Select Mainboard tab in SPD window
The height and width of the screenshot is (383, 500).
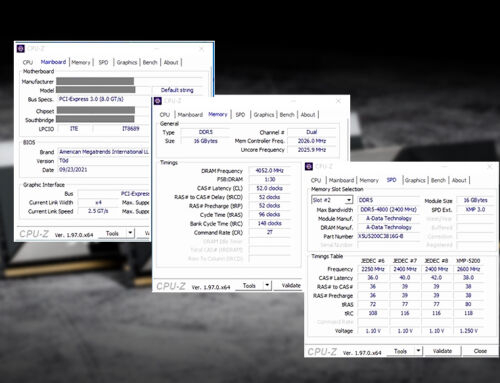[x=341, y=180]
